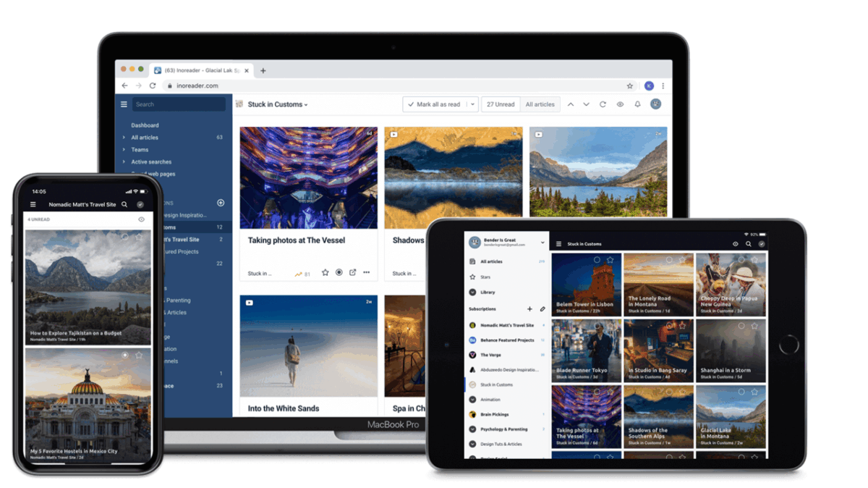Click the 'Mark all as read' button
The width and height of the screenshot is (868, 488).
pyautogui.click(x=434, y=104)
